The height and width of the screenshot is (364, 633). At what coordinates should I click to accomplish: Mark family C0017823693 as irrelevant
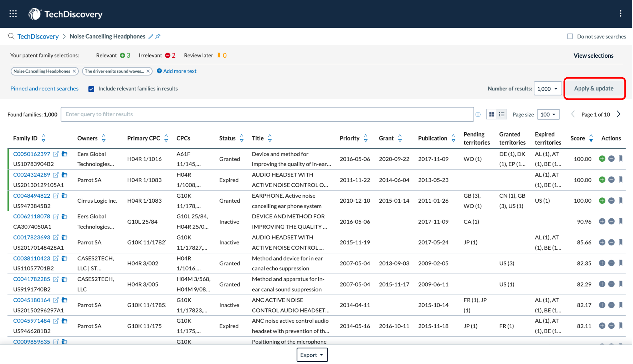pos(611,242)
